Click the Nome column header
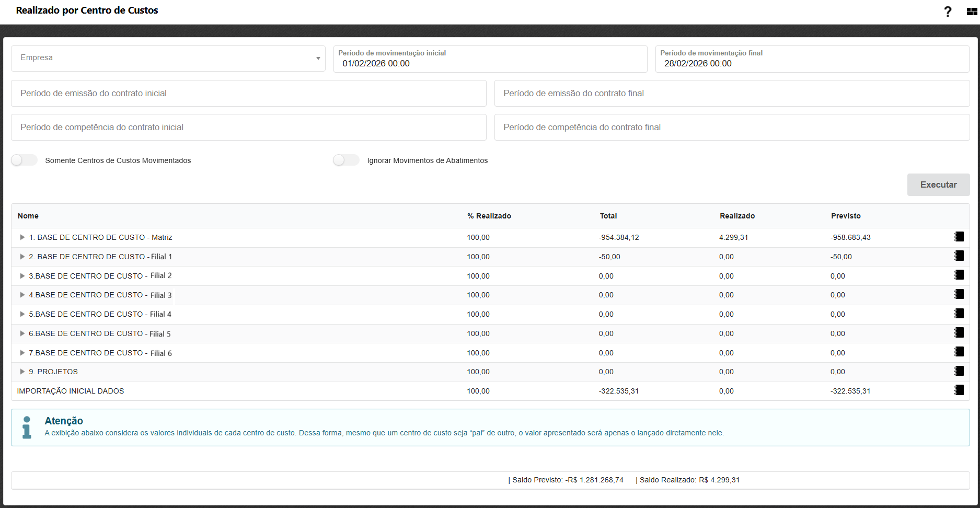 click(x=28, y=216)
